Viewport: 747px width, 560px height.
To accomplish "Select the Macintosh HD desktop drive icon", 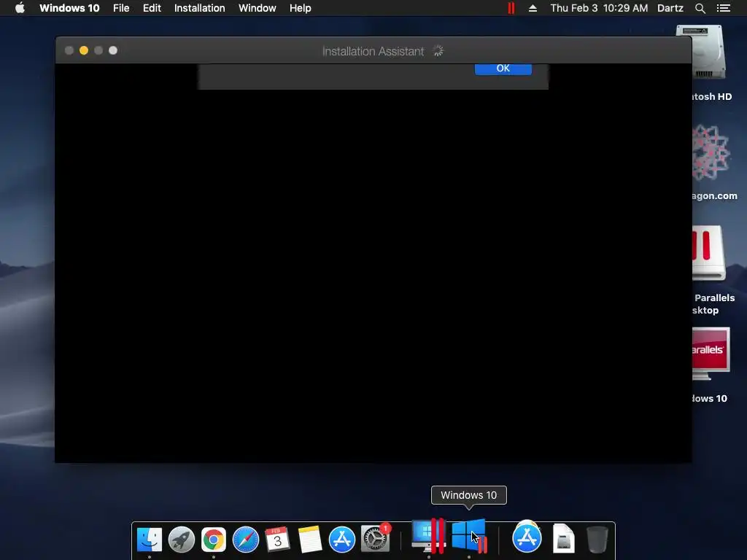I will (x=709, y=52).
